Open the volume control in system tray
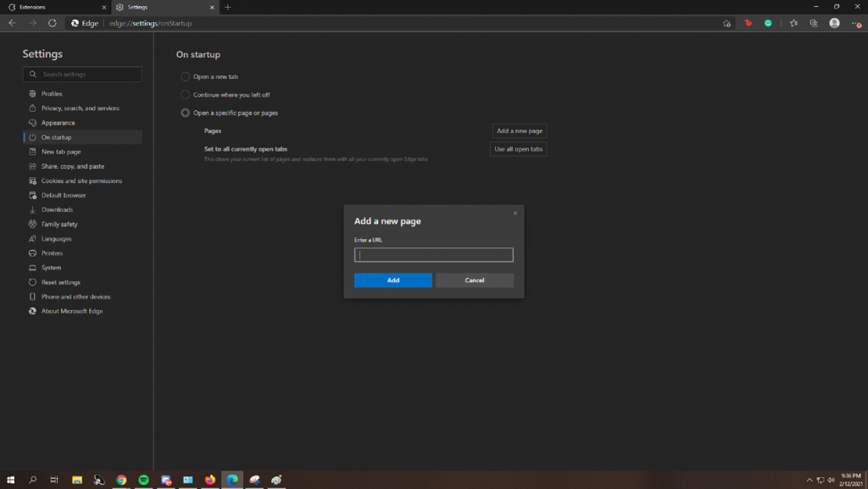The image size is (868, 489). tap(831, 481)
